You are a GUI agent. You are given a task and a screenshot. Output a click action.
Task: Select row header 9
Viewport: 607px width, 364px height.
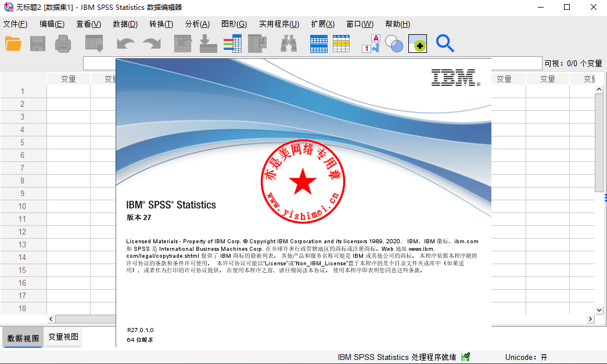[x=23, y=193]
